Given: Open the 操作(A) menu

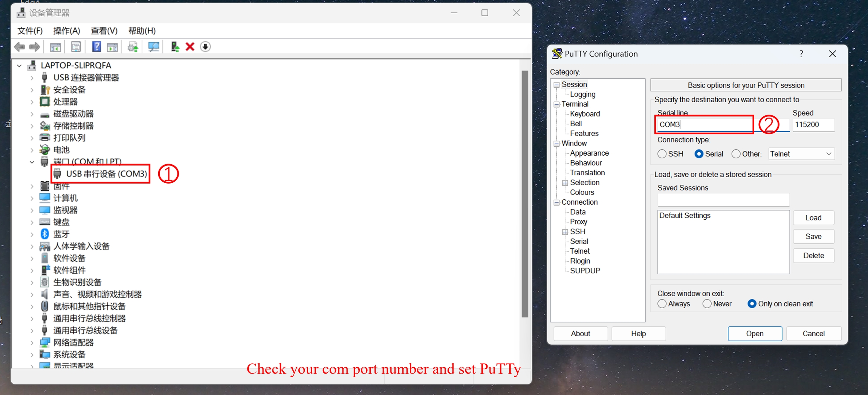Looking at the screenshot, I should [67, 31].
